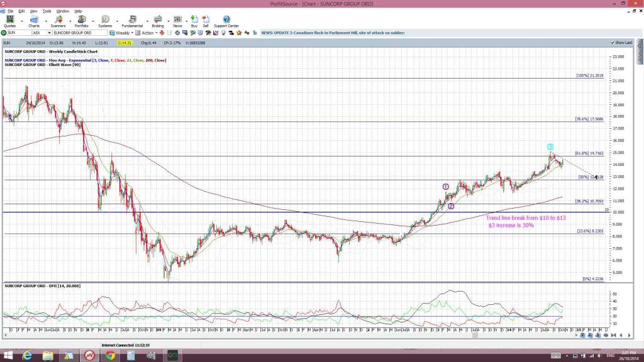Open the View menu
This screenshot has width=644, height=362.
[x=34, y=11]
